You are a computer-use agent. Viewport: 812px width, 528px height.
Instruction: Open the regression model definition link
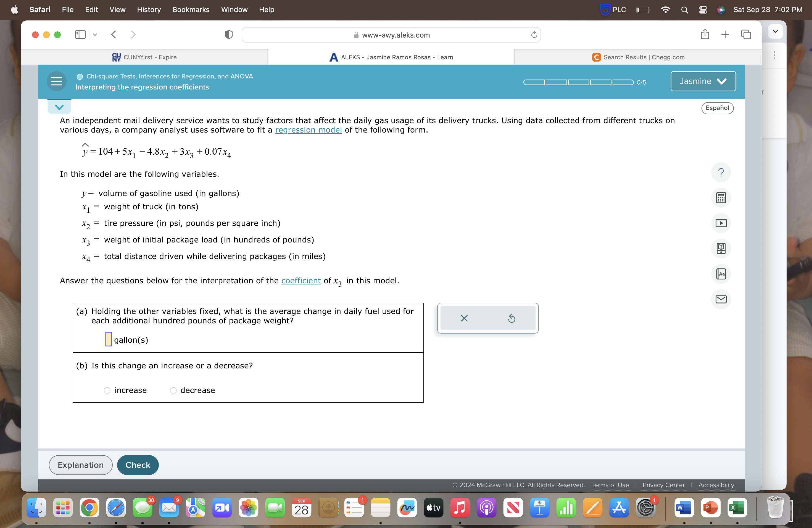pos(309,130)
